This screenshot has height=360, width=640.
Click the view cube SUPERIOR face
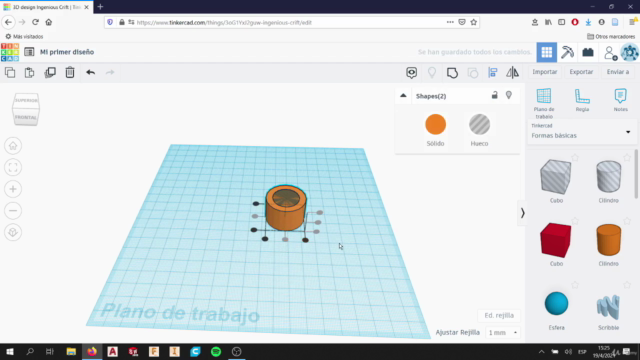(26, 100)
